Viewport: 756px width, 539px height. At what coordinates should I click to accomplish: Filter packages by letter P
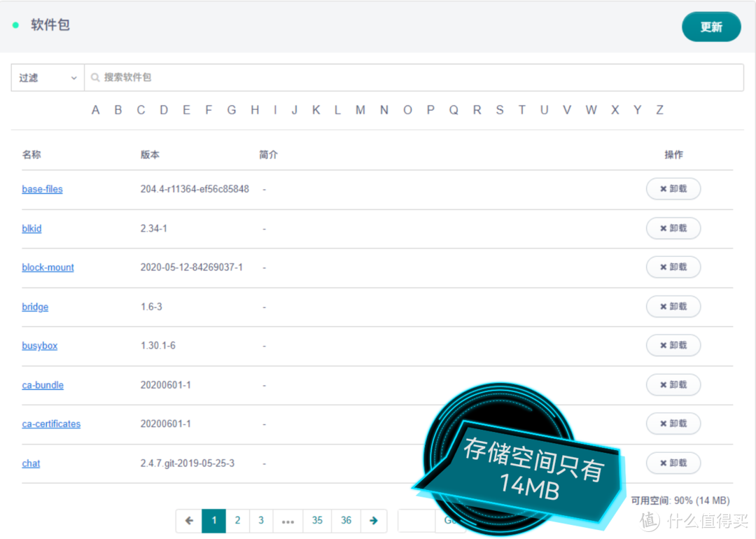430,110
